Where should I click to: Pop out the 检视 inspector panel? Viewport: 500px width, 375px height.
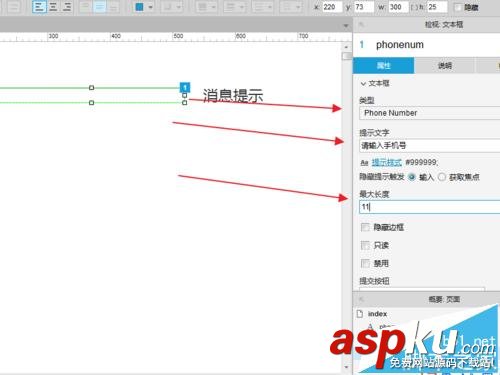pos(361,24)
